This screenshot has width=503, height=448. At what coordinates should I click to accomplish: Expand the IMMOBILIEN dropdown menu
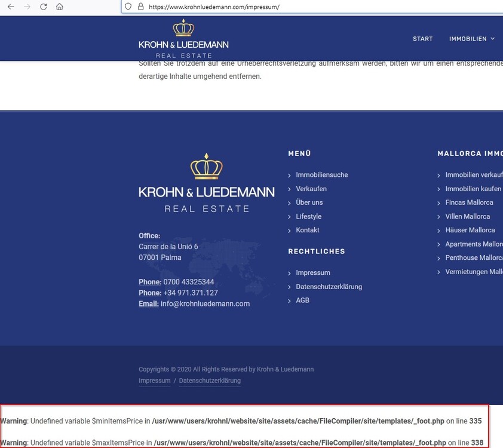point(472,39)
